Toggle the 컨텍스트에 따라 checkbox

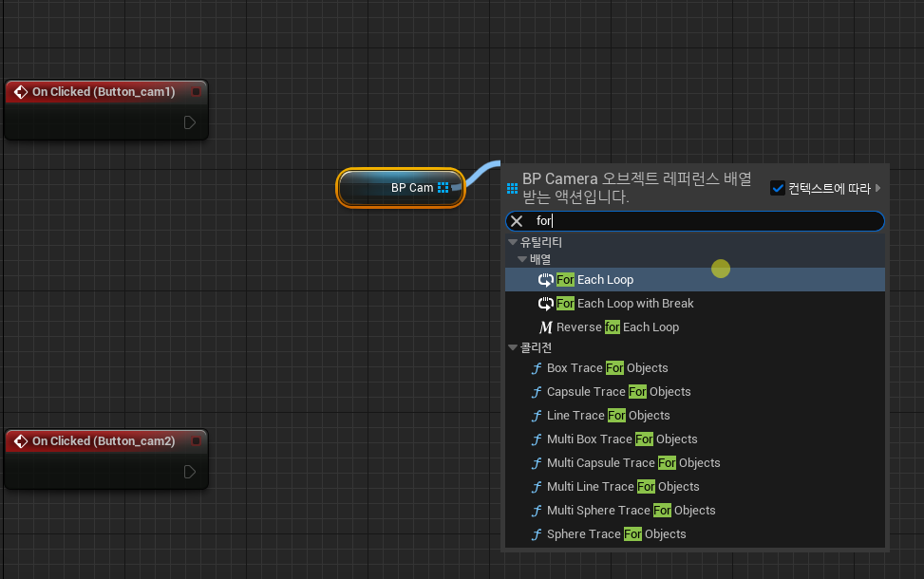click(777, 189)
